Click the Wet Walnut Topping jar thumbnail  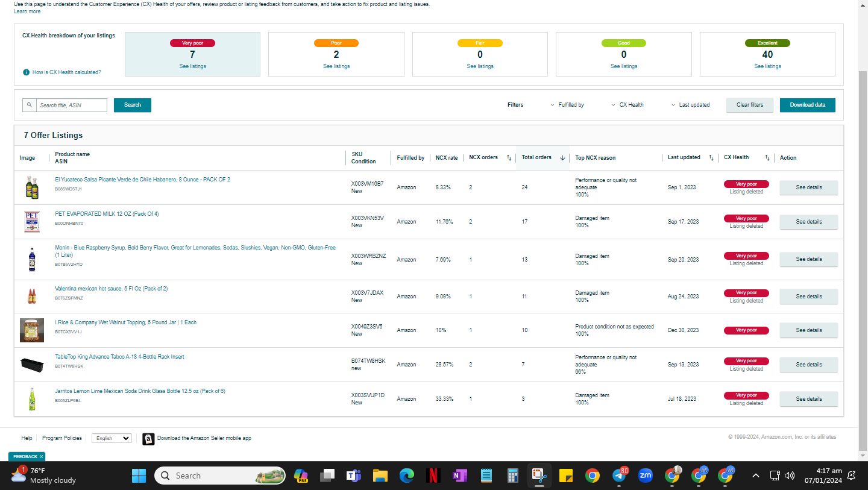[x=32, y=330]
